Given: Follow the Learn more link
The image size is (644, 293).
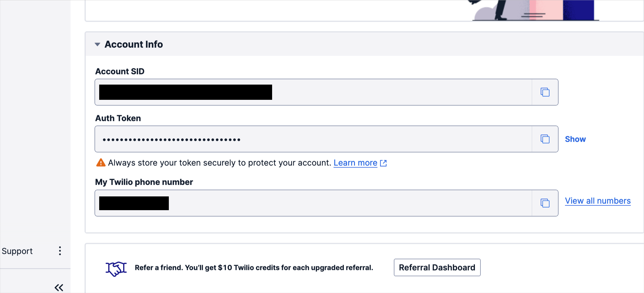Looking at the screenshot, I should [x=356, y=163].
